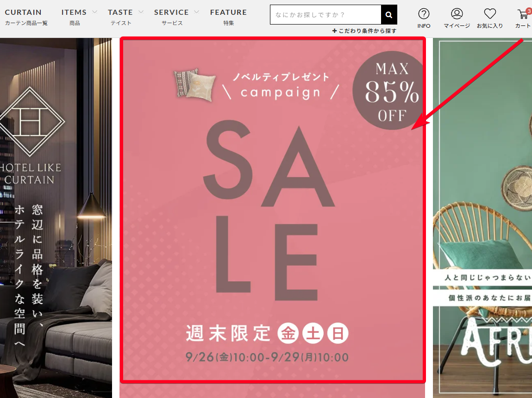Open the Hotel Like Curtain banner
Viewport: 532px width, 398px height.
(x=56, y=218)
